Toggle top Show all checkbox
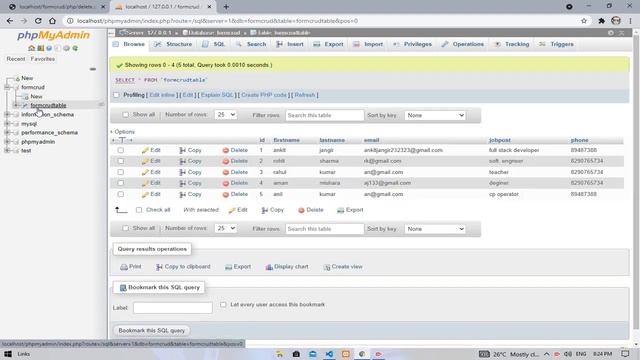This screenshot has width=640, height=360. (x=126, y=115)
